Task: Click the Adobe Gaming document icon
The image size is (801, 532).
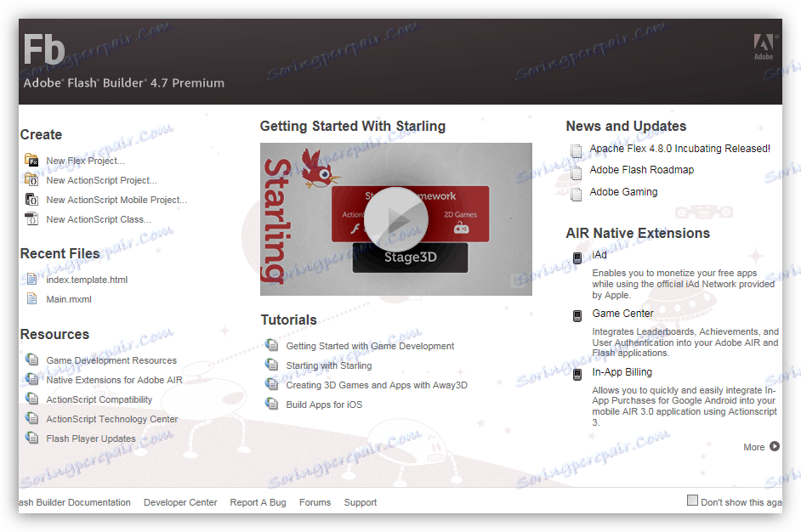Action: (577, 195)
